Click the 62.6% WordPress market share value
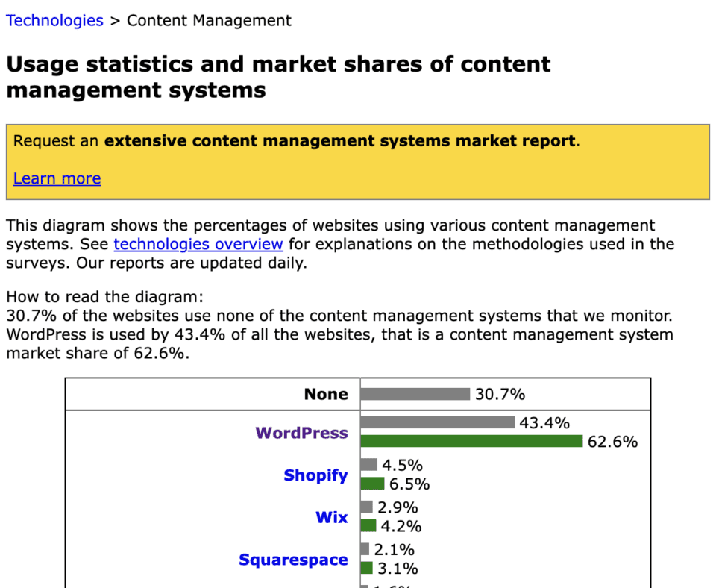 pos(613,442)
